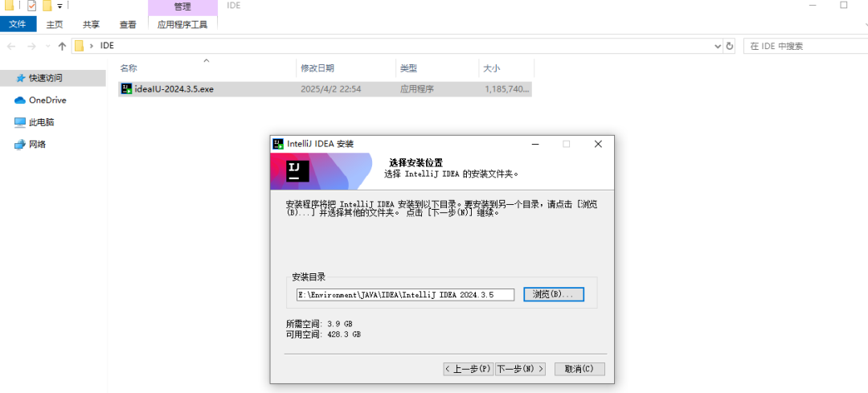This screenshot has height=393, width=868.
Task: Click the 管理 contextual tab header
Action: tap(182, 6)
